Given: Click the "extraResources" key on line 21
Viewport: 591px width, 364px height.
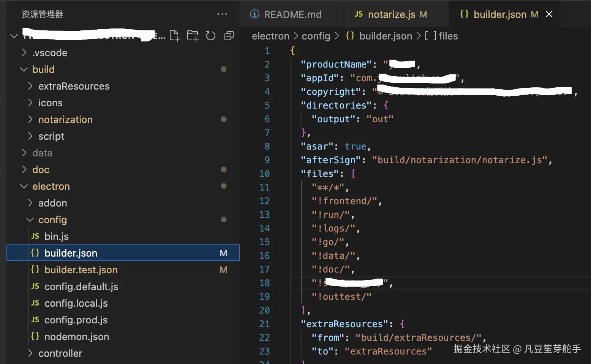Looking at the screenshot, I should [344, 324].
